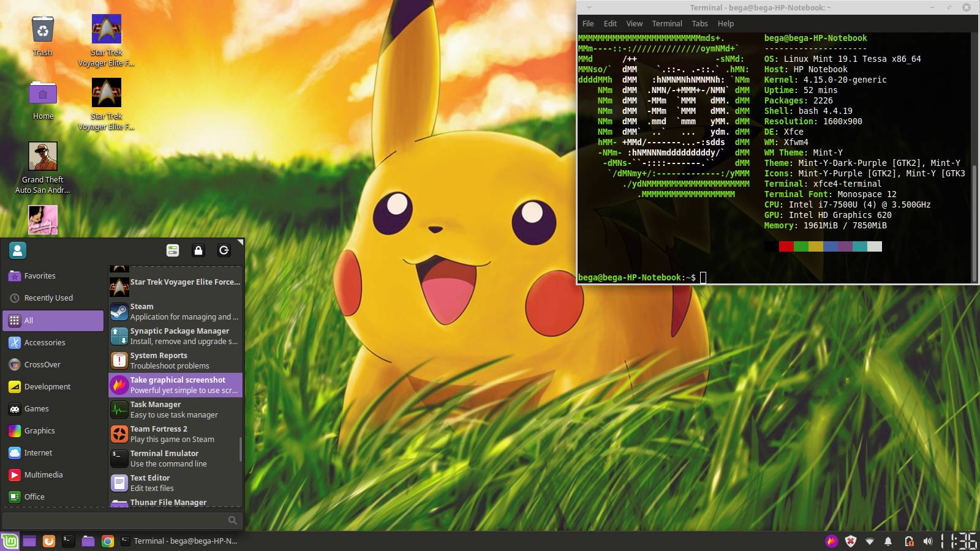Click the user avatar in the application menu
This screenshot has width=980, height=551.
point(17,250)
